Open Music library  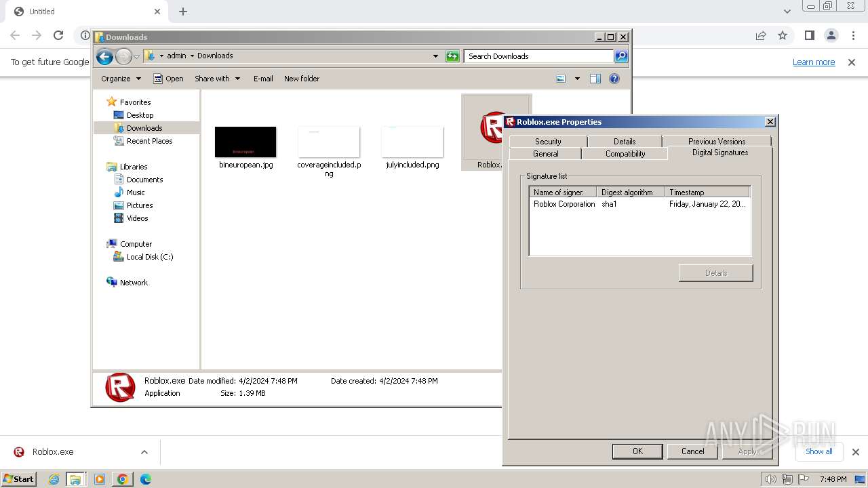tap(136, 192)
